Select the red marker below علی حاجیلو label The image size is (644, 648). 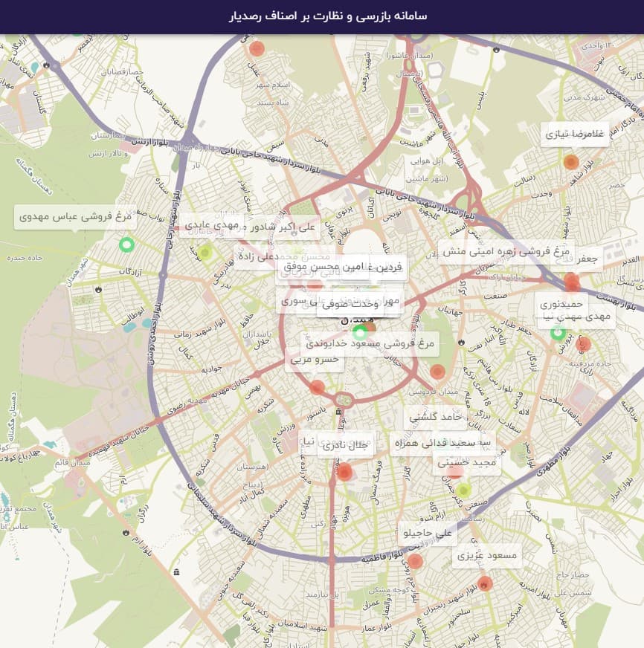coord(415,561)
